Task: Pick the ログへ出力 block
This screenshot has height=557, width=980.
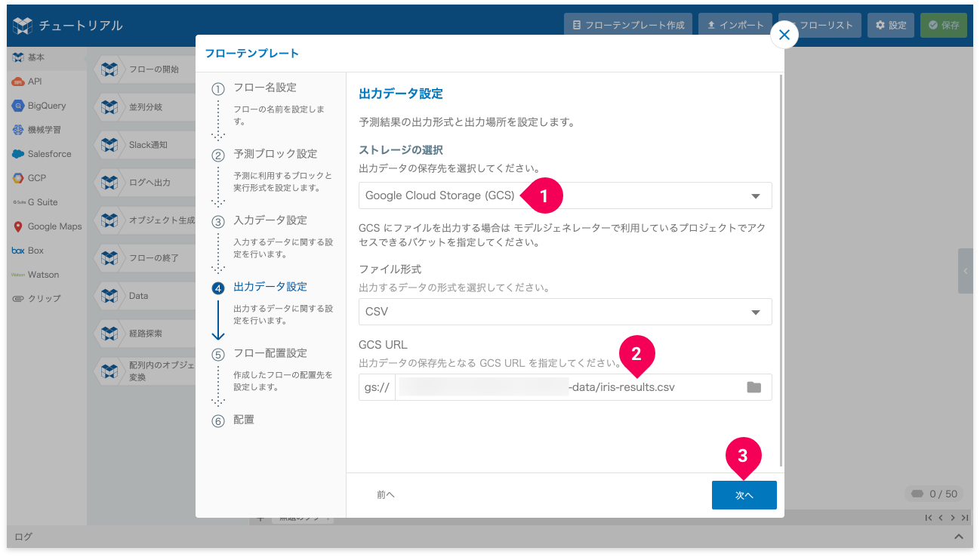Action: coord(146,183)
